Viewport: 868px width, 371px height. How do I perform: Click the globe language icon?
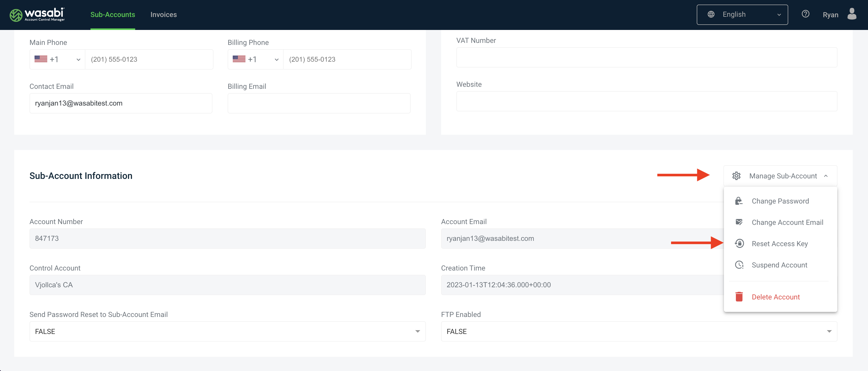click(x=711, y=14)
